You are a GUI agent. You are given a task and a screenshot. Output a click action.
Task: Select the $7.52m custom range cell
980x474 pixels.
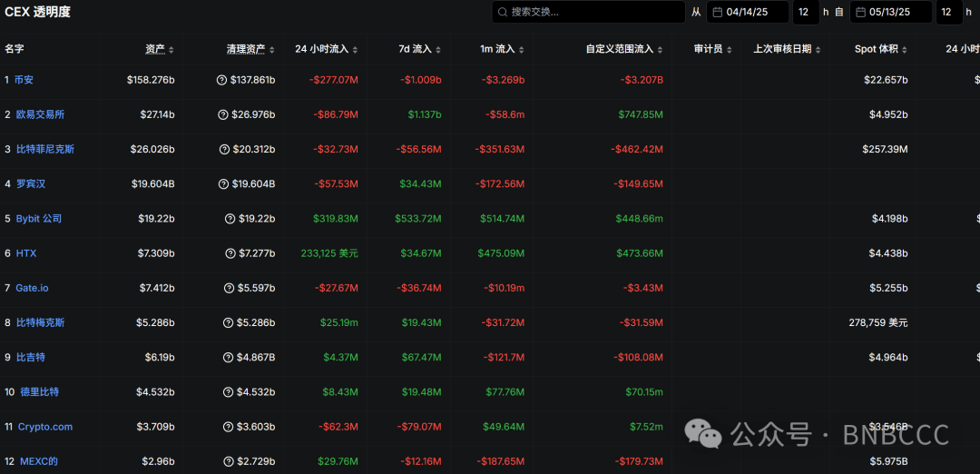click(646, 427)
